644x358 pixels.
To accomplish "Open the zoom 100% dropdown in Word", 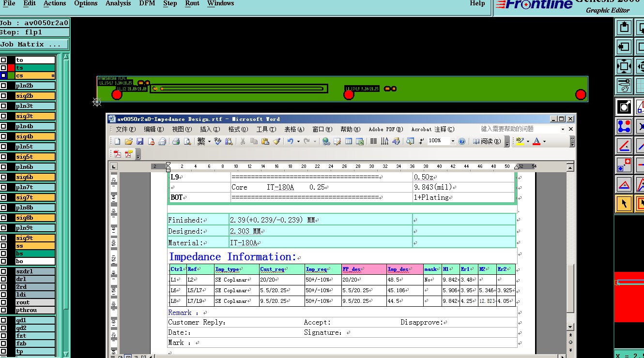I will [x=453, y=141].
